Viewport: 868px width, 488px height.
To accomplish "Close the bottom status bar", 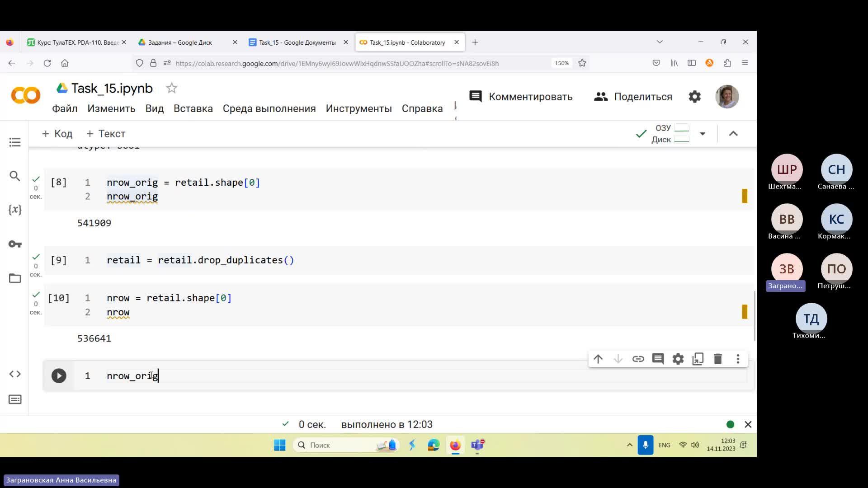I will pos(748,424).
